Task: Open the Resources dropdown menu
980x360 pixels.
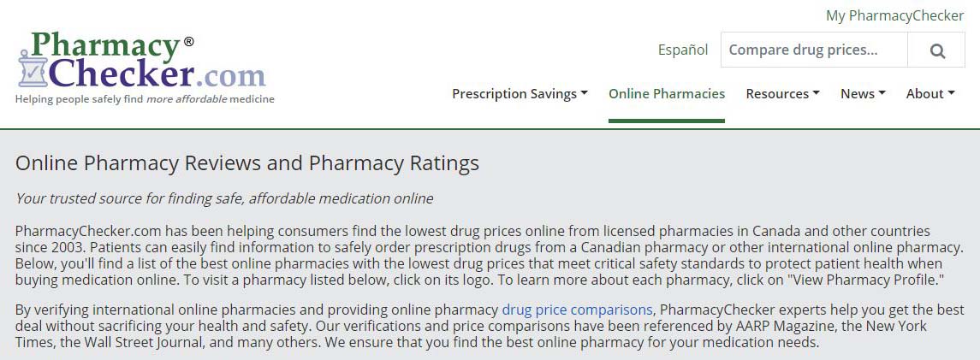Action: coord(782,93)
